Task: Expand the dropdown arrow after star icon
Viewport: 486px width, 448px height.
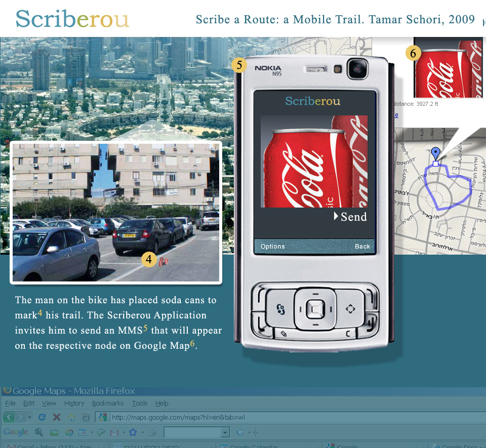Action: tap(143, 432)
